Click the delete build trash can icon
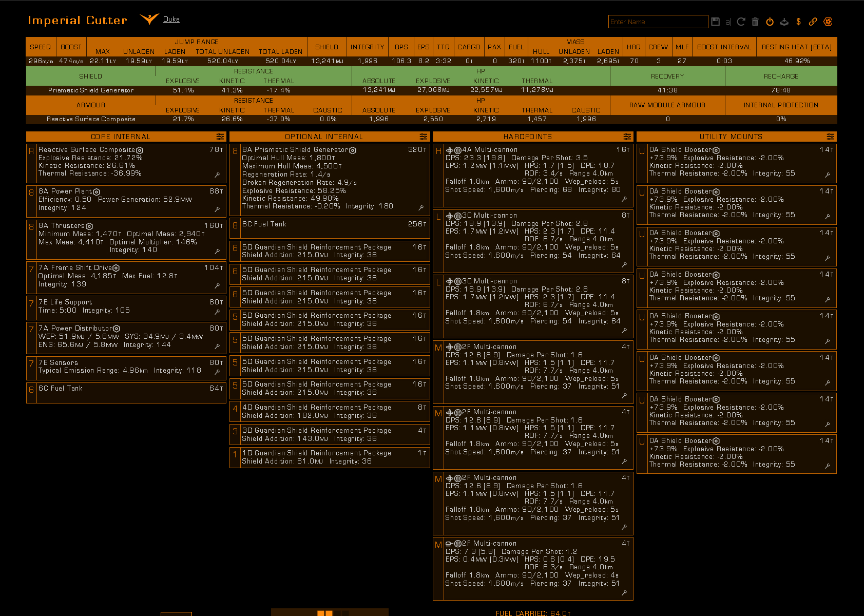The width and height of the screenshot is (864, 616). click(x=755, y=22)
